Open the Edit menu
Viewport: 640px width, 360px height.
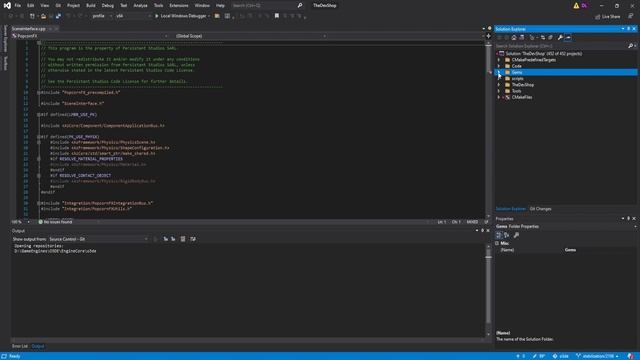[x=31, y=5]
